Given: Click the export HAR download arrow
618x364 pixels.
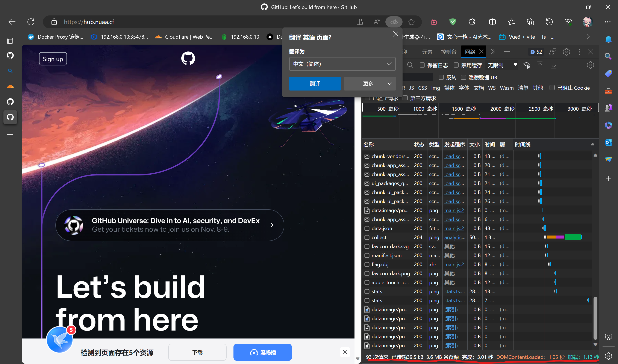Looking at the screenshot, I should 554,65.
